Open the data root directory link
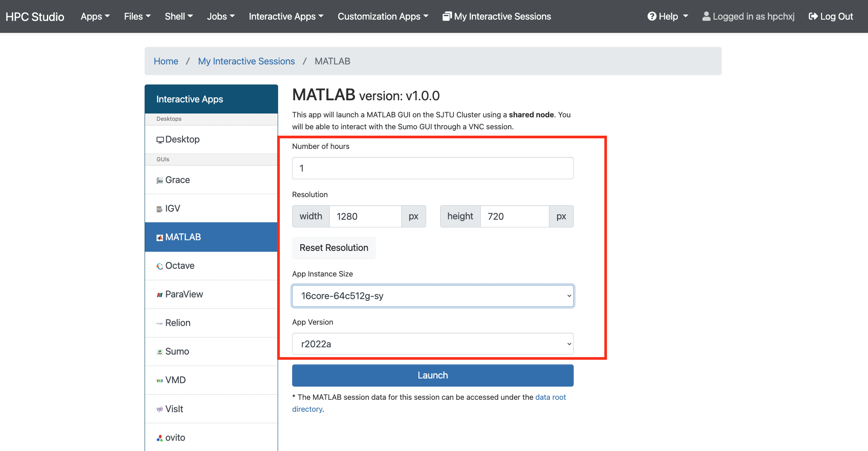Viewport: 868px width, 451px height. [550, 397]
